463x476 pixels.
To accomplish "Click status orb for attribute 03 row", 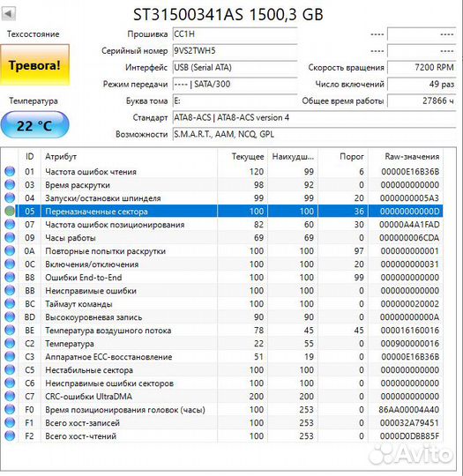I will point(10,185).
